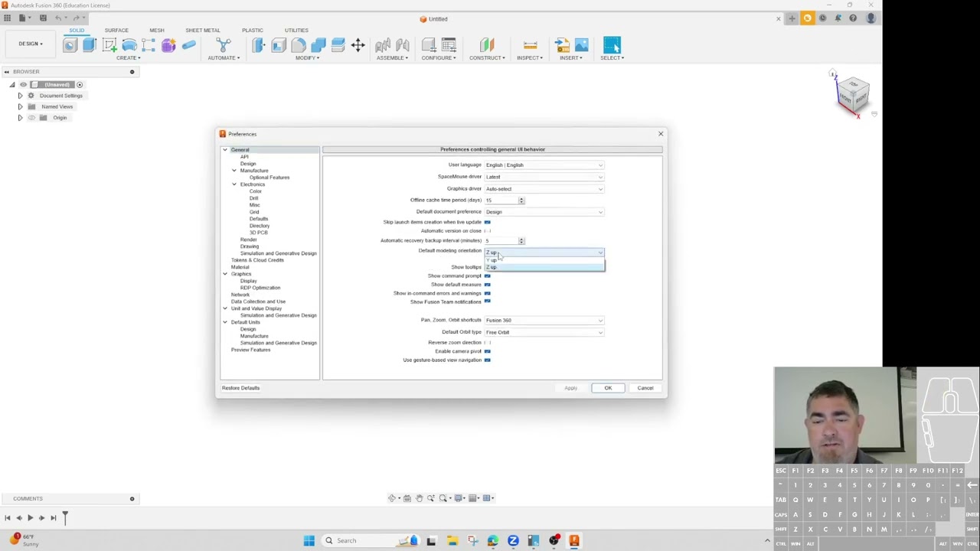Toggle Show in-command errors and warnings
The height and width of the screenshot is (551, 980).
(487, 293)
